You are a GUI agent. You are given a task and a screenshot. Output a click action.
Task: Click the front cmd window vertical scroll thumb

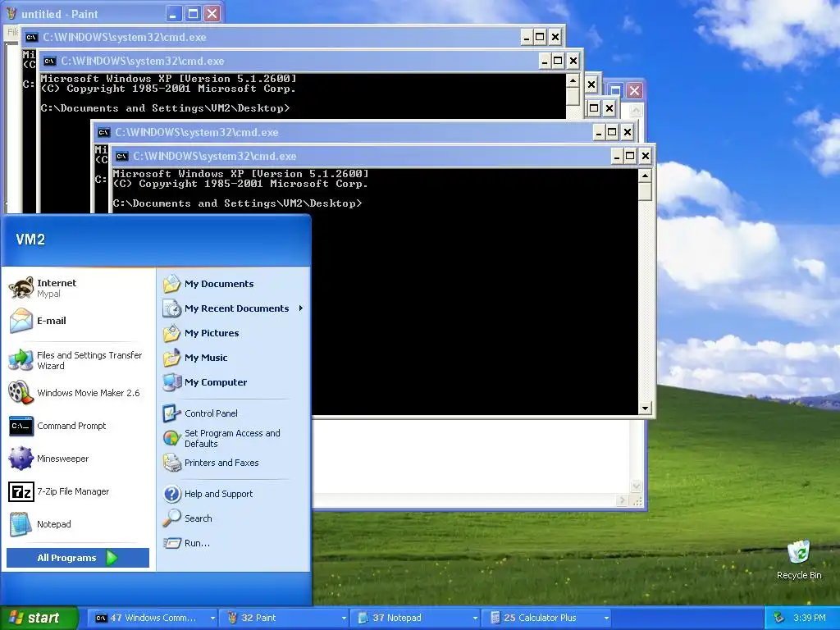pyautogui.click(x=645, y=192)
